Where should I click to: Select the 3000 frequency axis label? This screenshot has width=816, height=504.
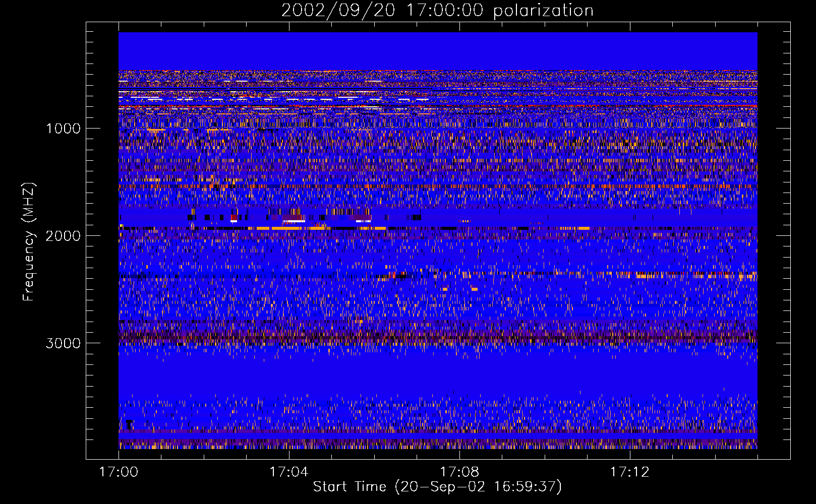pyautogui.click(x=63, y=343)
